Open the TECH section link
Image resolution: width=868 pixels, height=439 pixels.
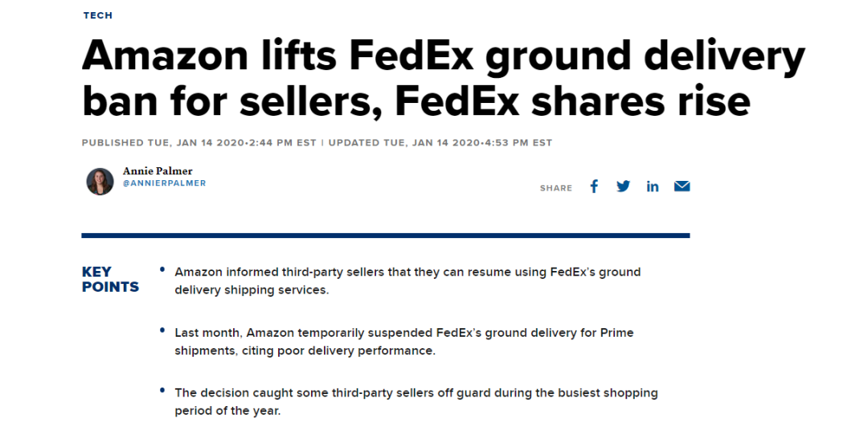coord(98,15)
